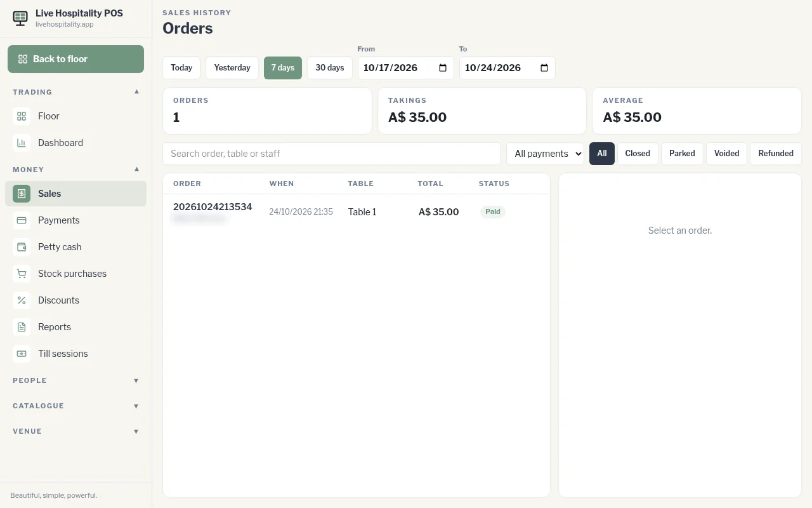Image resolution: width=812 pixels, height=508 pixels.
Task: Click the Petty cash wallet icon
Action: (x=22, y=247)
